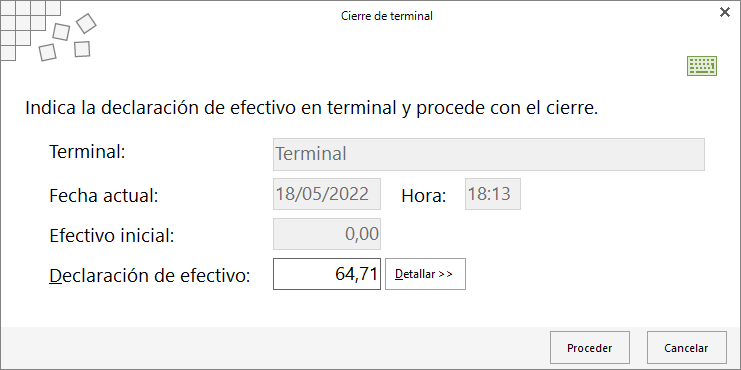Viewport: 741px width, 370px height.
Task: Click the instruction sentence about declaración de efectivo
Action: pos(312,108)
